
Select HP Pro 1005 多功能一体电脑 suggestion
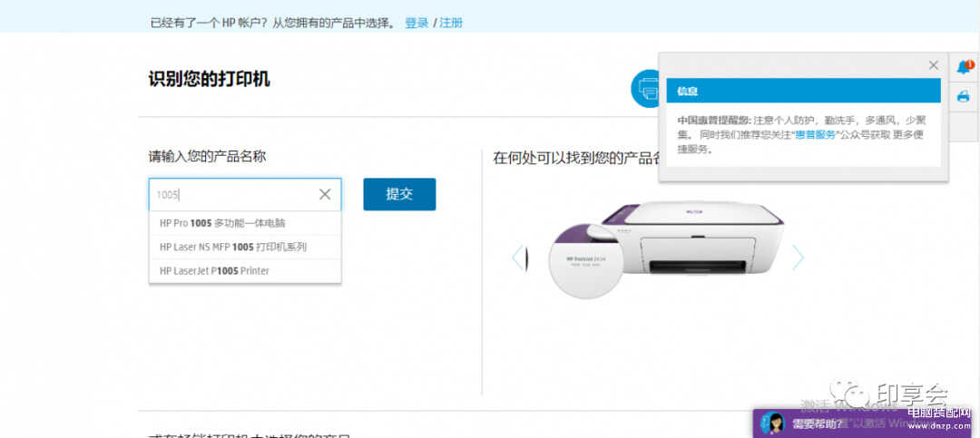(x=245, y=223)
